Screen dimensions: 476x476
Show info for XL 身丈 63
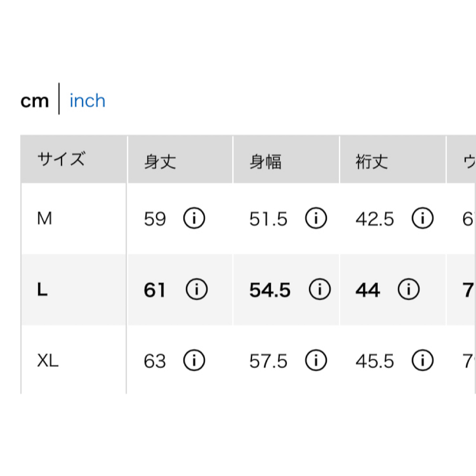[194, 361]
